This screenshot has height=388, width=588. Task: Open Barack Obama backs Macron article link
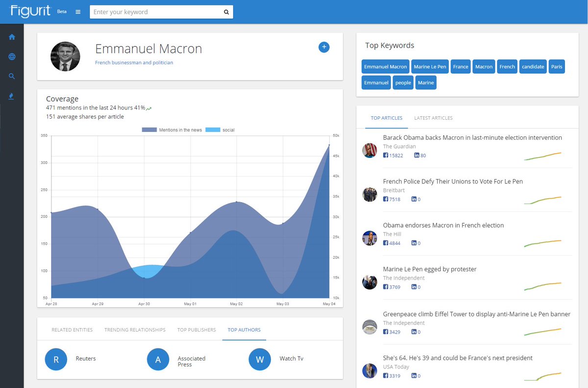472,138
